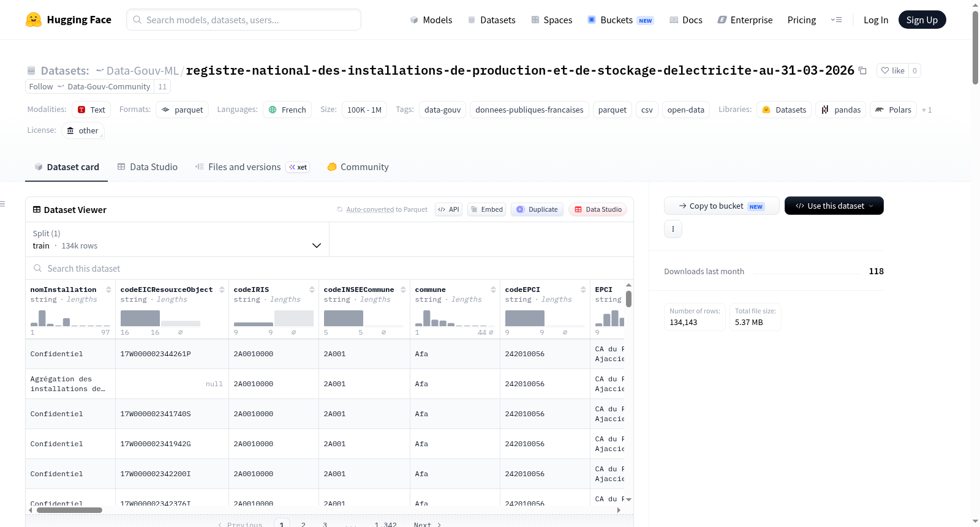The height and width of the screenshot is (527, 980).
Task: Click the page vertical scrollbar
Action: (975, 48)
